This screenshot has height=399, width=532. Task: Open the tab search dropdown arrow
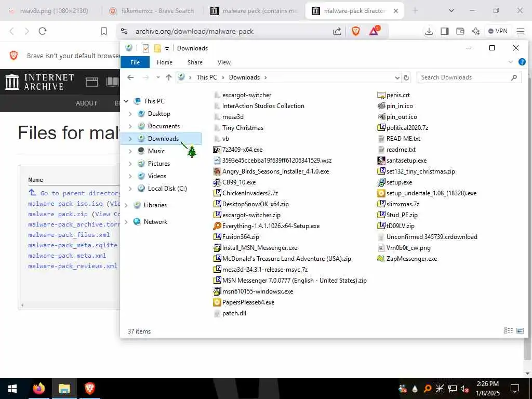[451, 10]
